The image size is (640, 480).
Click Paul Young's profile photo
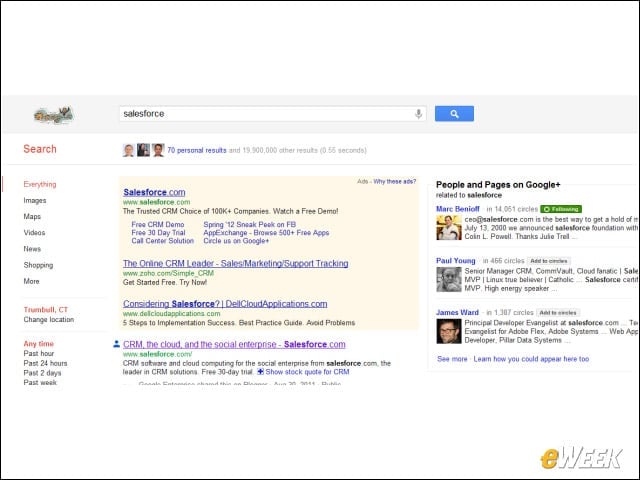coord(449,280)
